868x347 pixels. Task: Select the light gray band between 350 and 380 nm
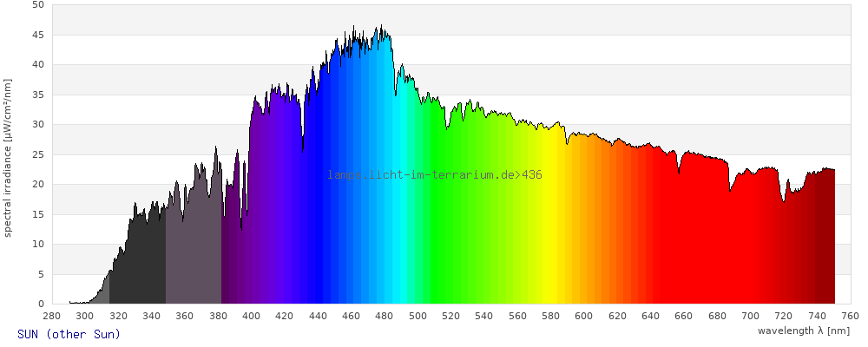(193, 252)
